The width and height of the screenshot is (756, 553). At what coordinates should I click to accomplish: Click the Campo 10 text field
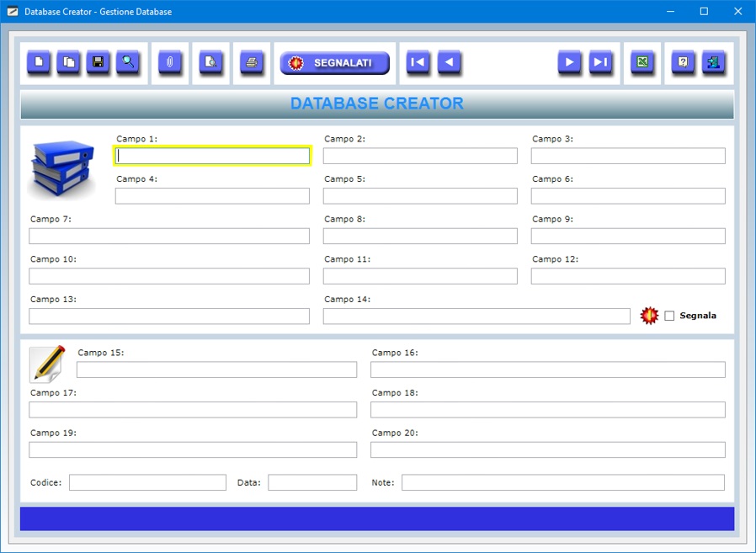pyautogui.click(x=169, y=276)
